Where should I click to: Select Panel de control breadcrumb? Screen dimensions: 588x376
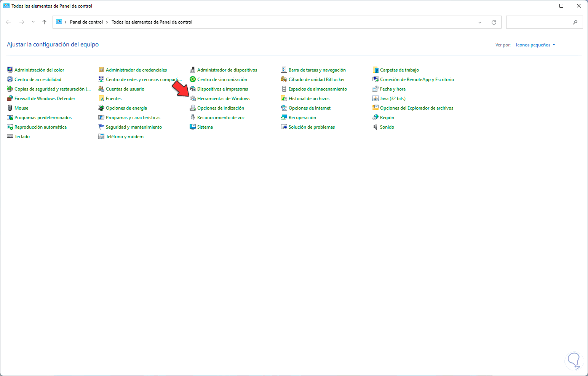[86, 22]
